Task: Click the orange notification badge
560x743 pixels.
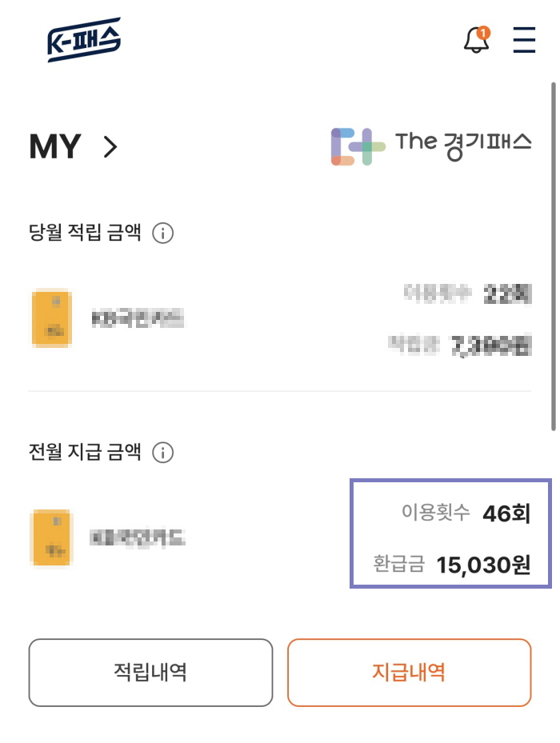Action: point(483,33)
